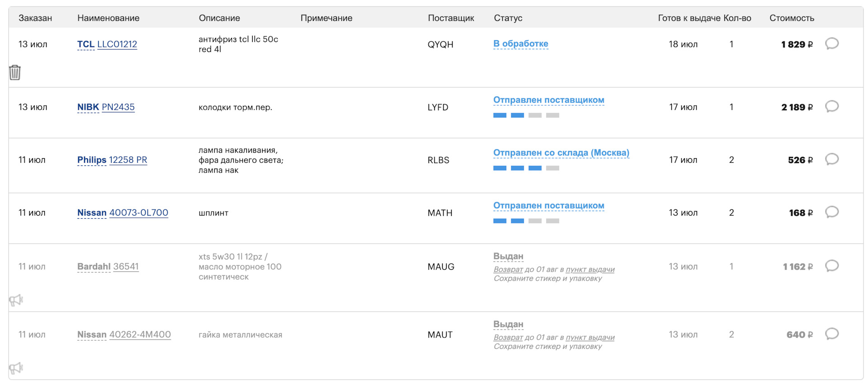Open the Philips brand link

point(92,160)
